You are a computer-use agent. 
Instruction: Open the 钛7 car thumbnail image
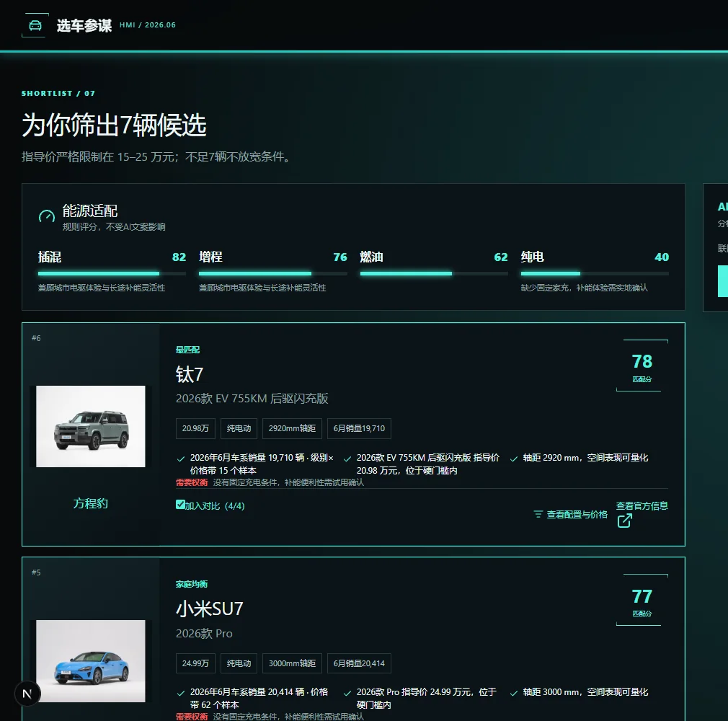91,426
